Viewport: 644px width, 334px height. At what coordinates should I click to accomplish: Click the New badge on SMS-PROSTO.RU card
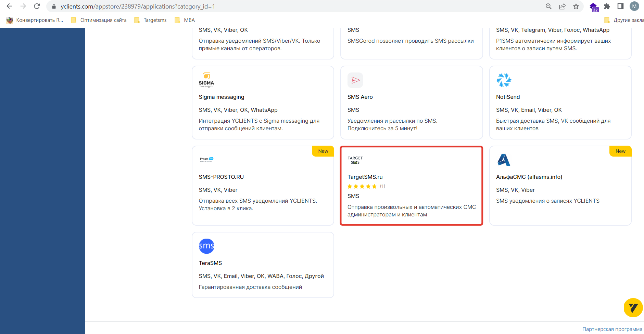(323, 151)
